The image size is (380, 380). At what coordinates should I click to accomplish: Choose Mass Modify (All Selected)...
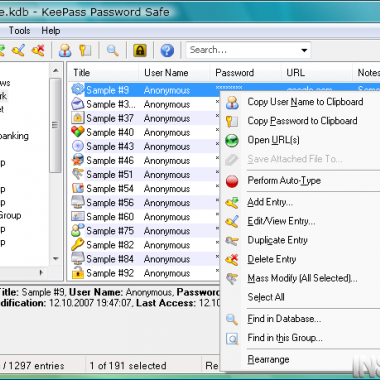(x=302, y=278)
